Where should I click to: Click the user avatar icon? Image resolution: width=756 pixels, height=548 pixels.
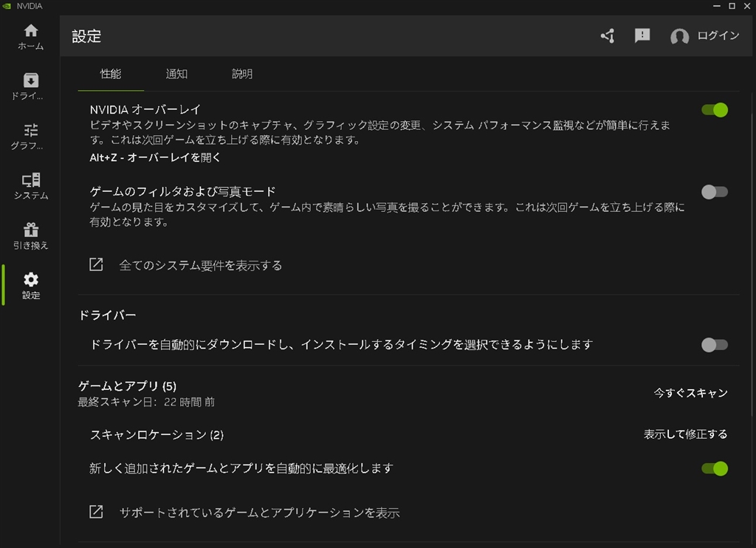click(679, 37)
